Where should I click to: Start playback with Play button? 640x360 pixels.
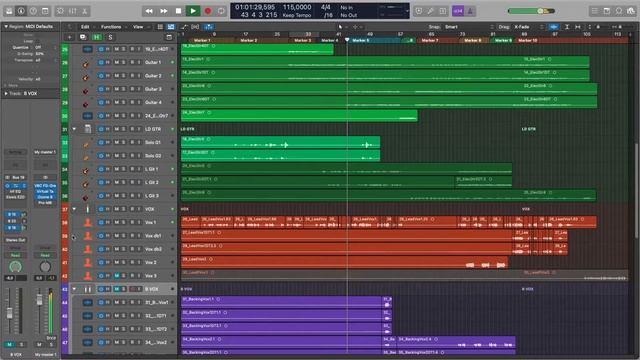point(193,11)
